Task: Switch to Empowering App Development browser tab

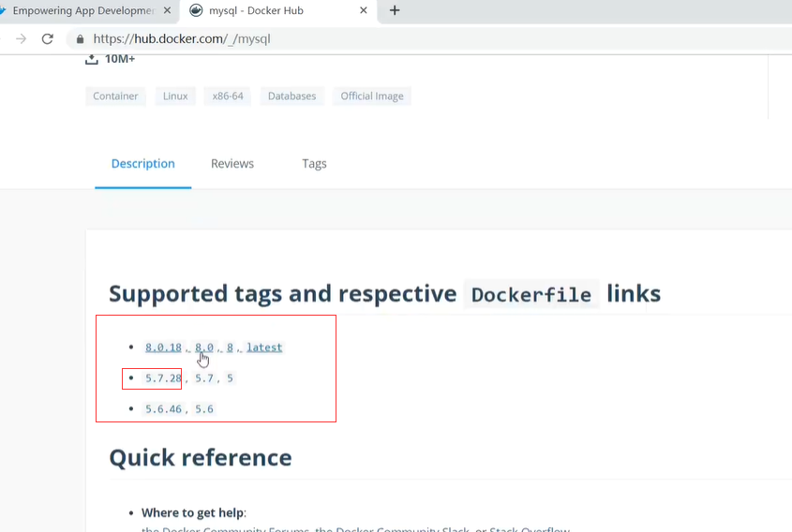Action: coord(83,10)
